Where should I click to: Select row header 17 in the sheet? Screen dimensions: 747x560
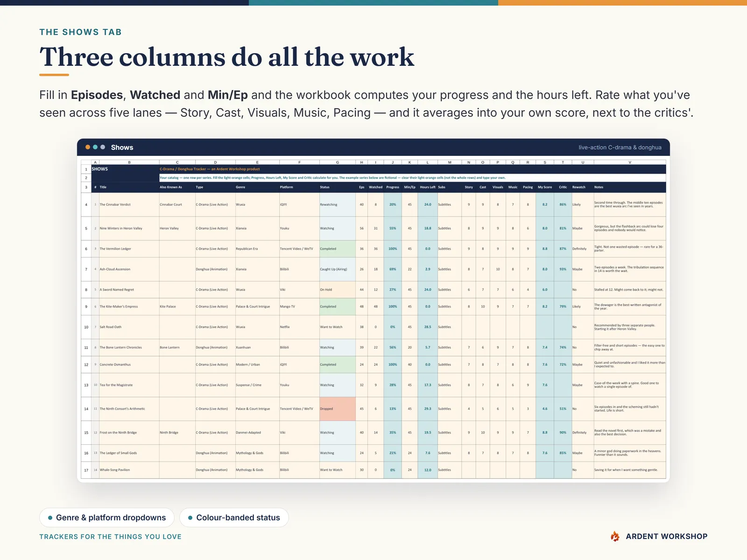click(x=86, y=470)
